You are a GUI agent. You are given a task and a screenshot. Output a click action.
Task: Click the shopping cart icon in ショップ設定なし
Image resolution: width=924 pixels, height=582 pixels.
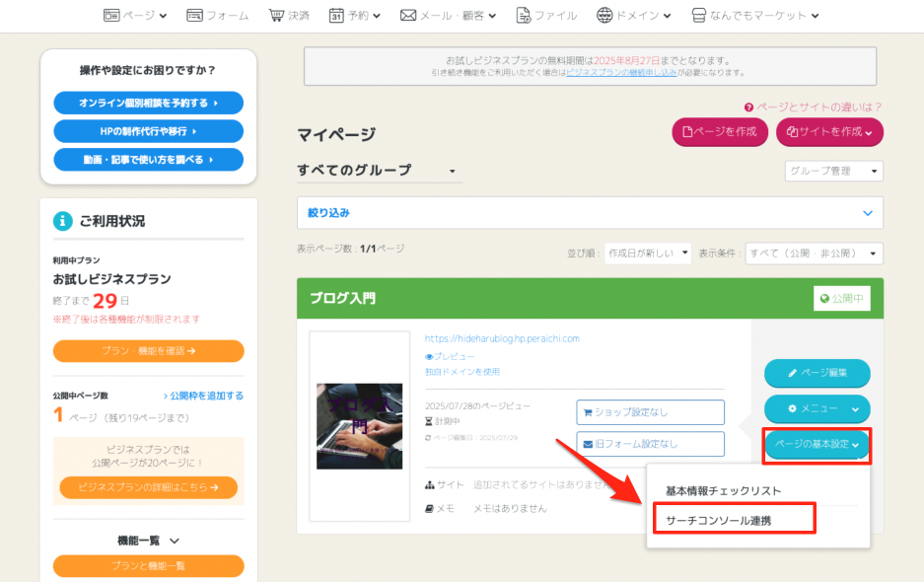tap(589, 412)
